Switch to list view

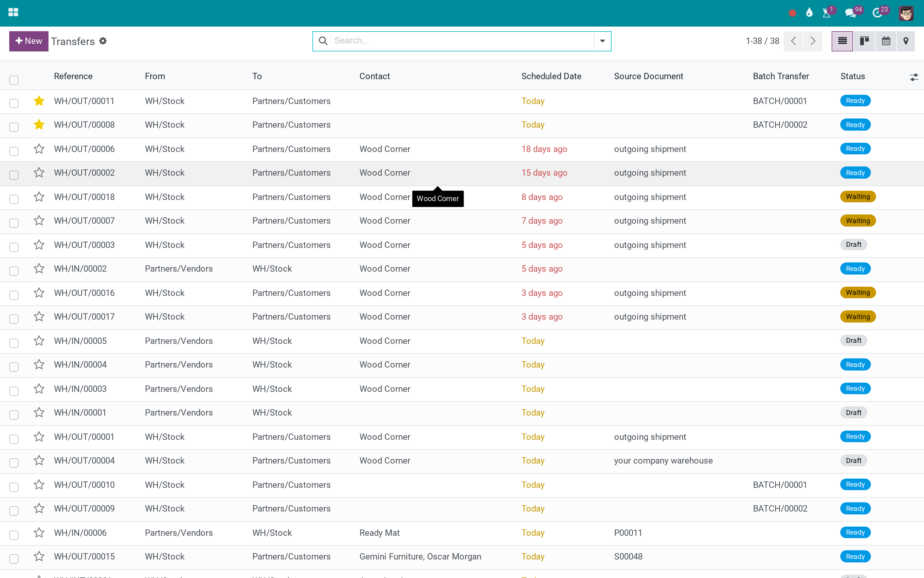tap(842, 41)
